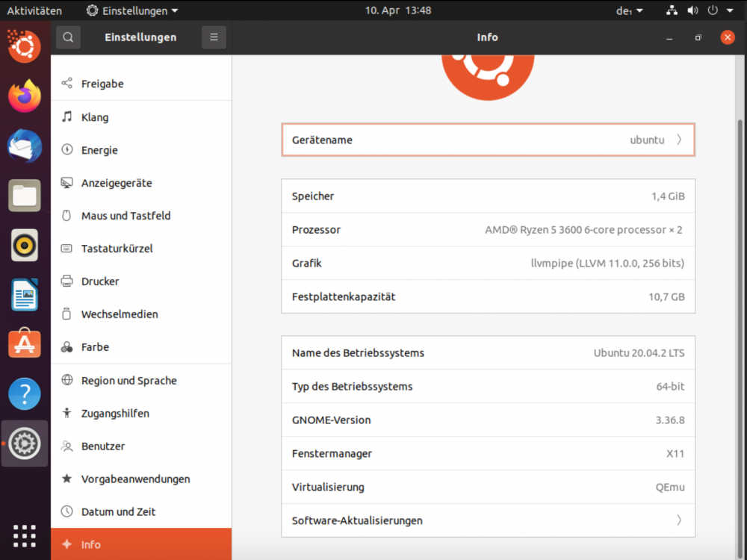
Task: Click the Virtualisierung value QEmu
Action: (x=670, y=487)
